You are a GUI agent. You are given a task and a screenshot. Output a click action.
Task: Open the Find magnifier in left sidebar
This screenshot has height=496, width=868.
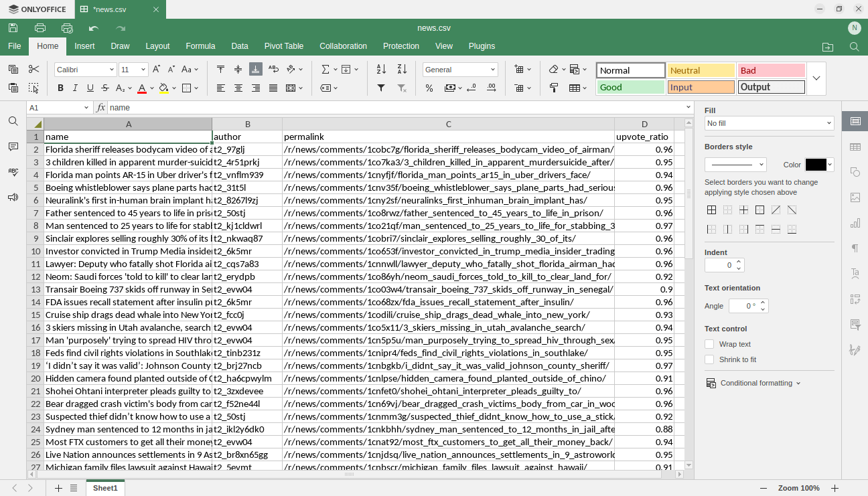point(13,121)
